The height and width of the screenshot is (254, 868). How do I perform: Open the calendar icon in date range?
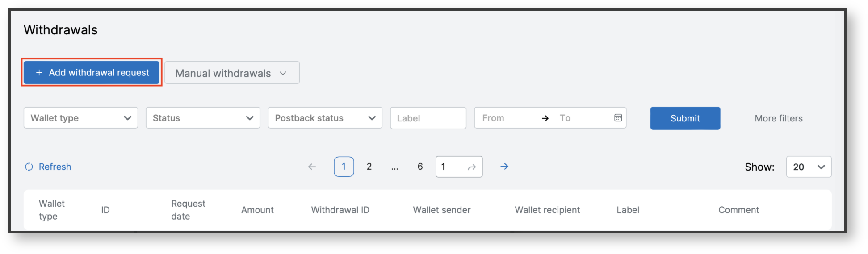click(618, 118)
